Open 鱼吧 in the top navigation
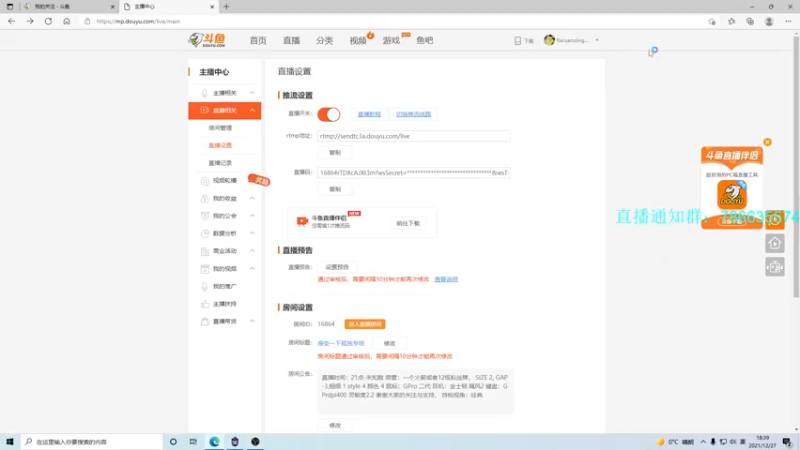 pyautogui.click(x=424, y=40)
